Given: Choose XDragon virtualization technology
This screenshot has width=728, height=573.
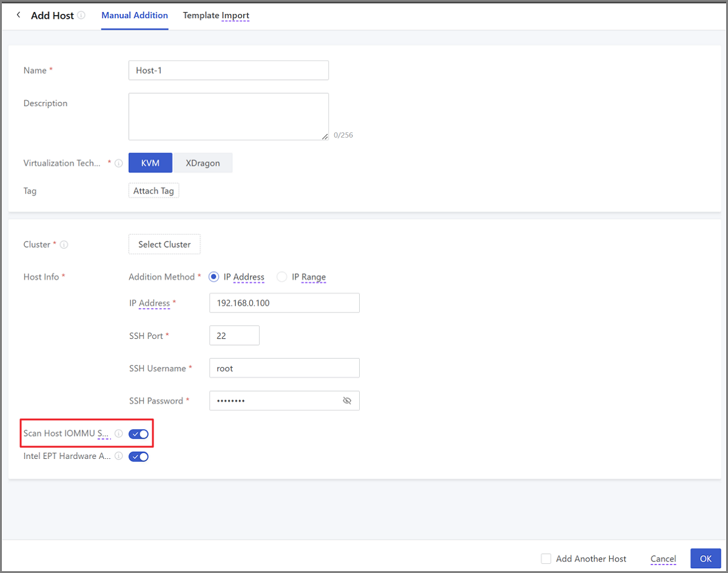Looking at the screenshot, I should click(x=203, y=163).
